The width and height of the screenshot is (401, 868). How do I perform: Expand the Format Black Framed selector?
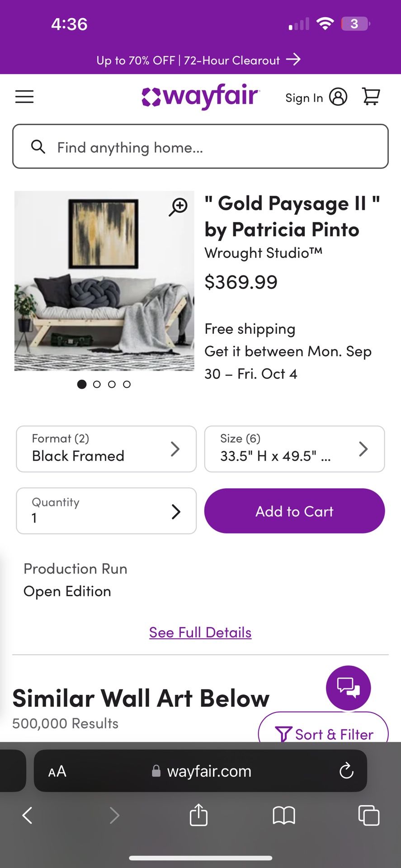click(x=106, y=449)
